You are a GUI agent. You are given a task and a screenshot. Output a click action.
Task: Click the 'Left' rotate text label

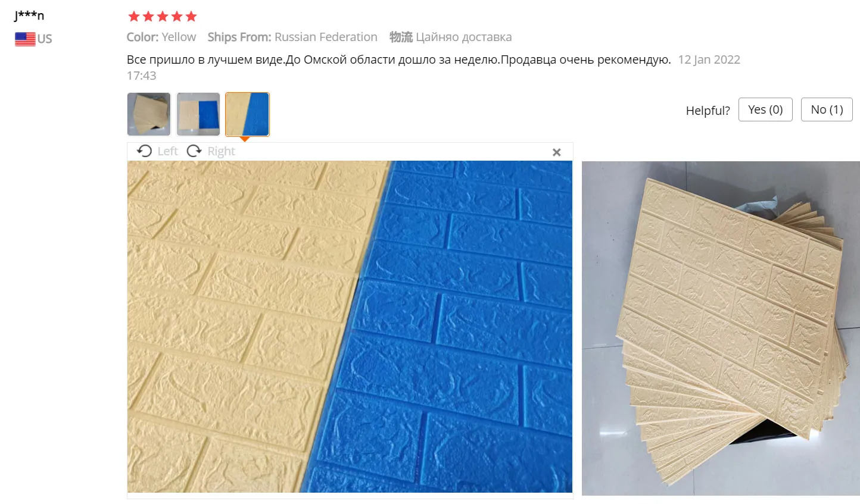tap(167, 151)
